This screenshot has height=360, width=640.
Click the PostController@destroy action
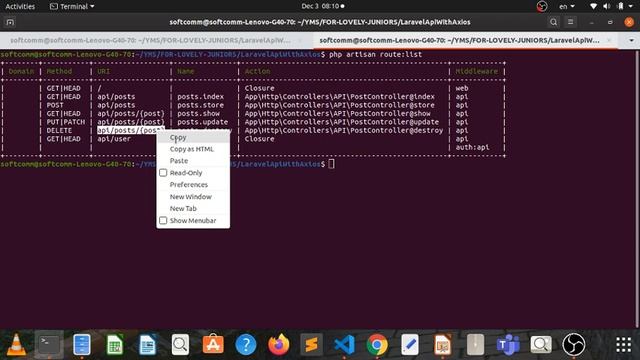click(344, 131)
